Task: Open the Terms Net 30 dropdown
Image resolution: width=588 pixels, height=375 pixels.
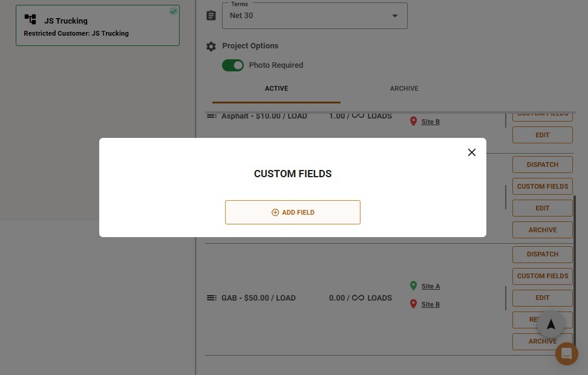Action: click(x=315, y=16)
